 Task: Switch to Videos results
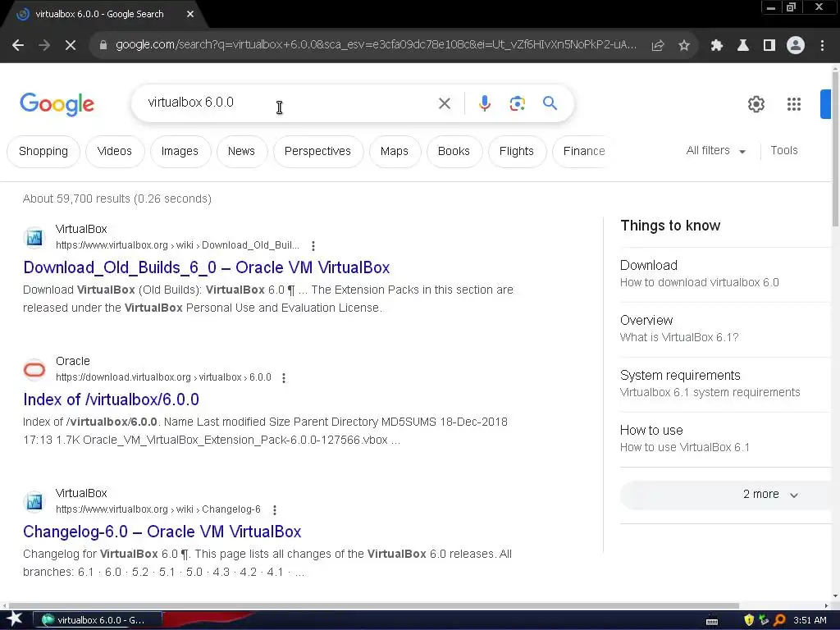coord(115,152)
